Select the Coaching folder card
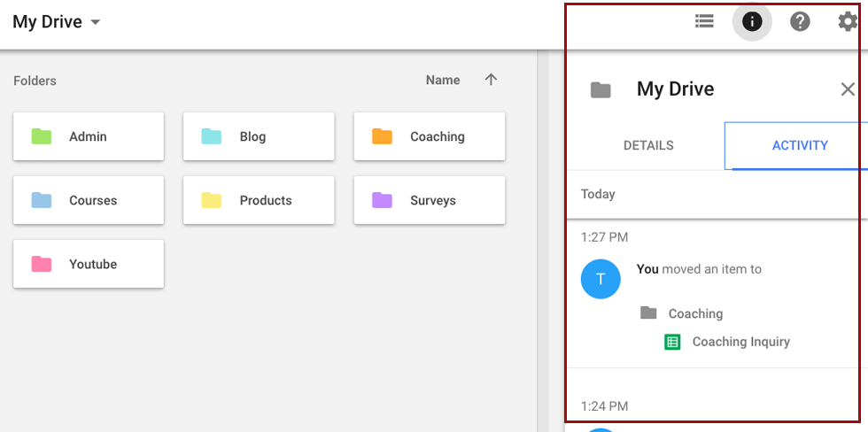This screenshot has height=432, width=868. 430,136
